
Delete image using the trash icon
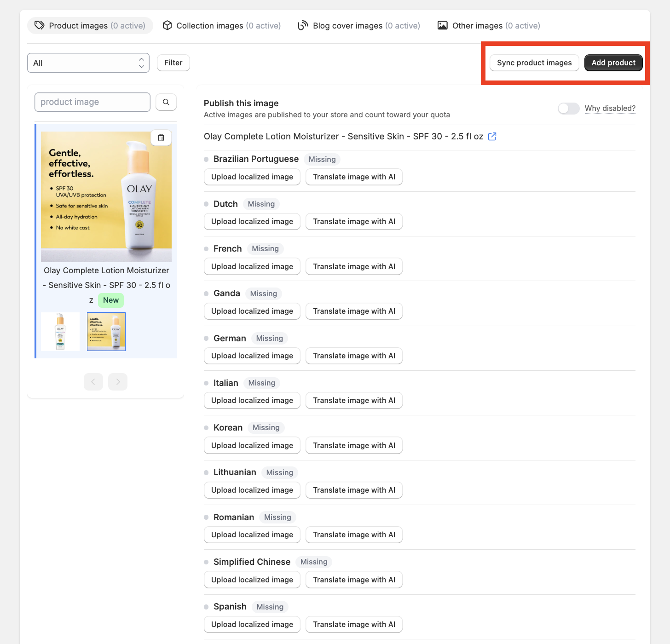point(161,138)
